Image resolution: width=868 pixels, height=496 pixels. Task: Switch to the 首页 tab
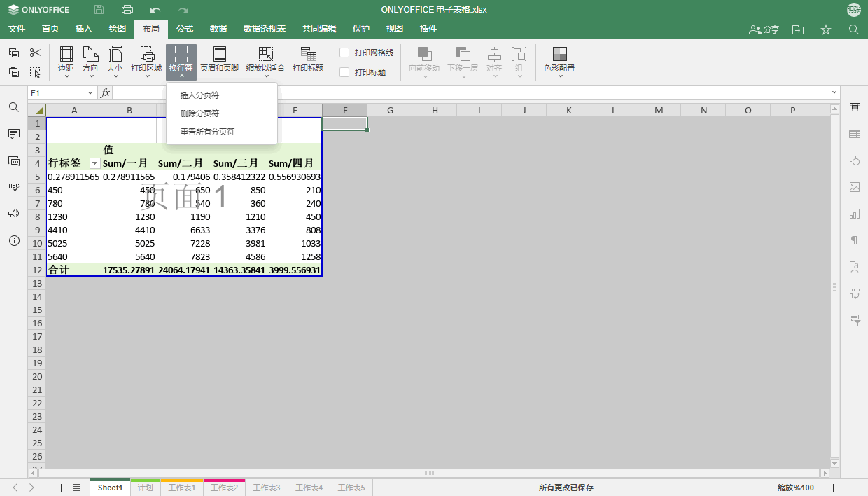[x=50, y=29]
